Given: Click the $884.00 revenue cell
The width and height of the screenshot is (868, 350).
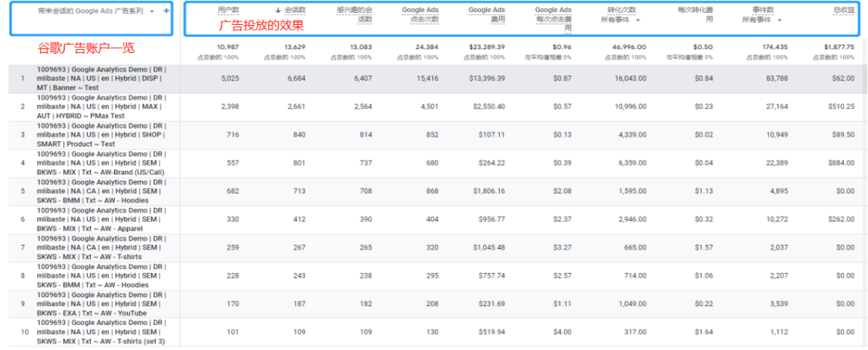Looking at the screenshot, I should pos(841,163).
